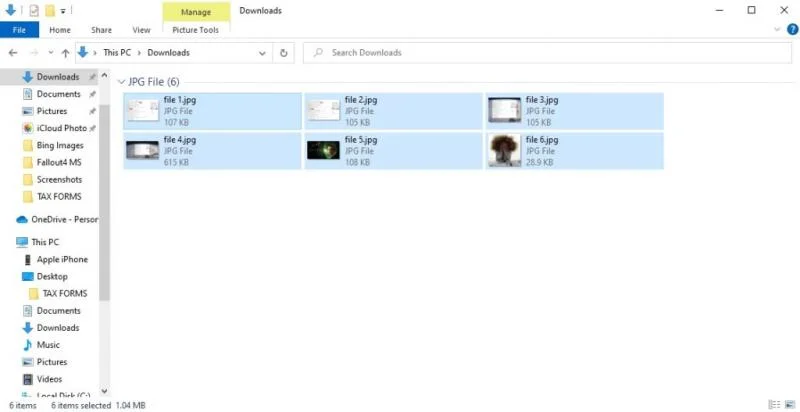Select the file 4.jpg thumbnail
The width and height of the screenshot is (800, 412).
point(143,150)
